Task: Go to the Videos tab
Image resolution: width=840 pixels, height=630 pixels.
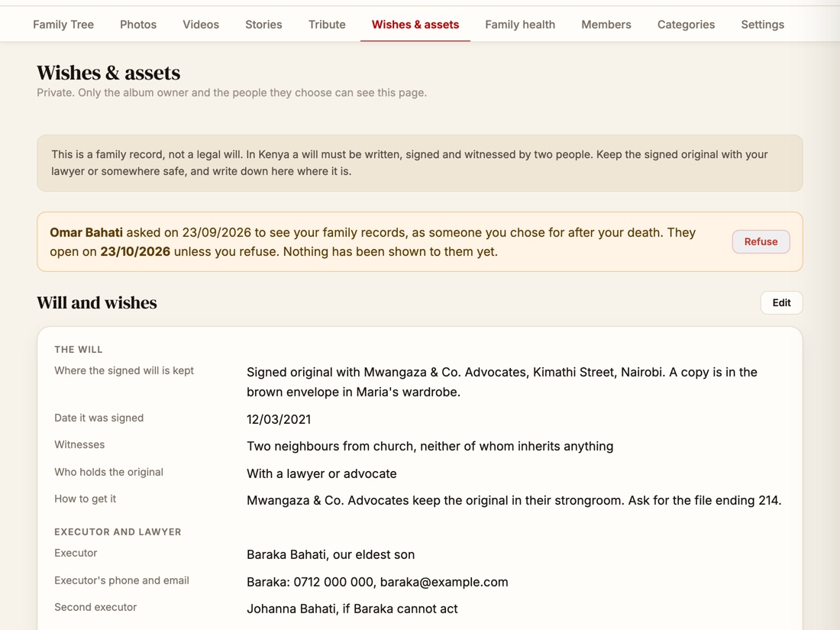Action: pos(201,24)
